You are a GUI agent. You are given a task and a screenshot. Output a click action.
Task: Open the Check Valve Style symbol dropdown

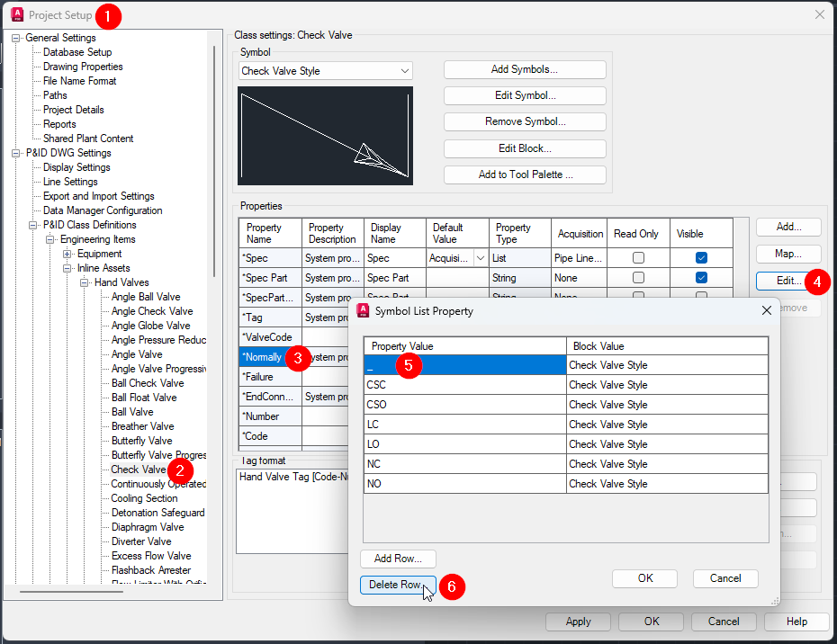pyautogui.click(x=407, y=69)
